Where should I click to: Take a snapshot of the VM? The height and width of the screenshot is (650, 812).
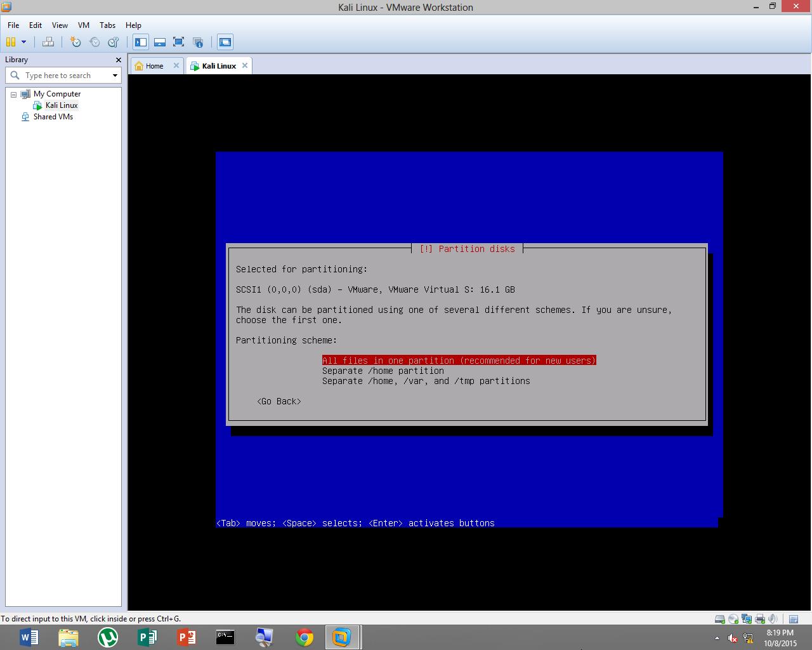click(x=75, y=42)
